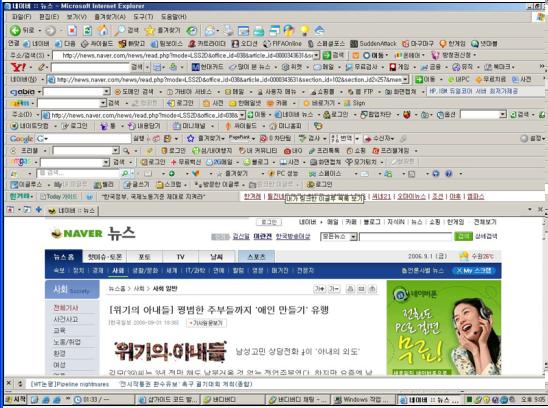Click the article print icon
The height and width of the screenshot is (408, 548).
350,289
